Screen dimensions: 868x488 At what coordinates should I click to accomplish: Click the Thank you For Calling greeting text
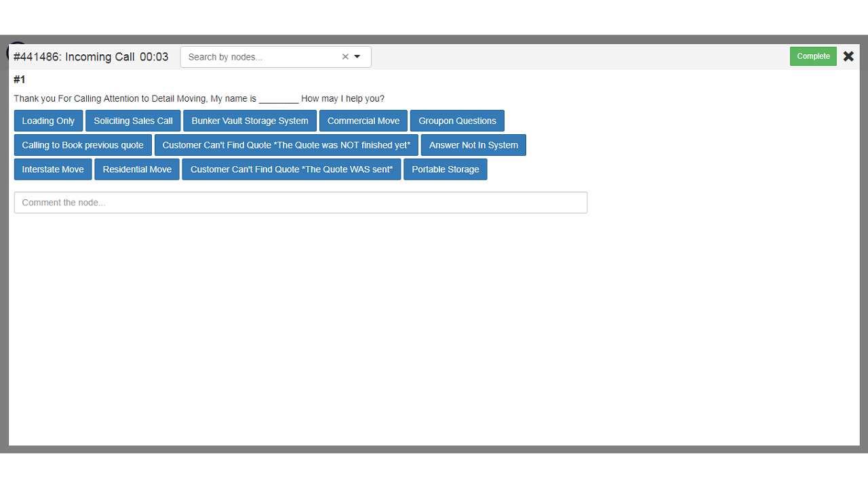pos(199,98)
